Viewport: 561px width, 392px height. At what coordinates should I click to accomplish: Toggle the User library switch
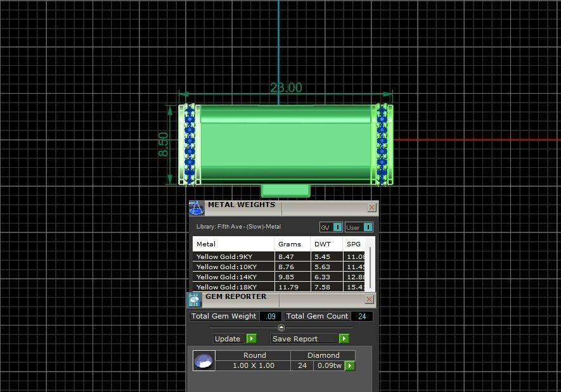click(359, 227)
